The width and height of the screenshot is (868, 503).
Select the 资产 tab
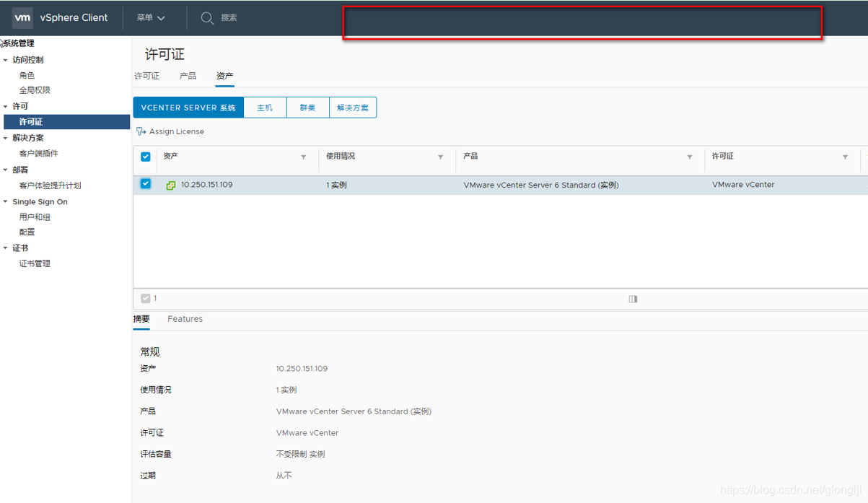[225, 76]
